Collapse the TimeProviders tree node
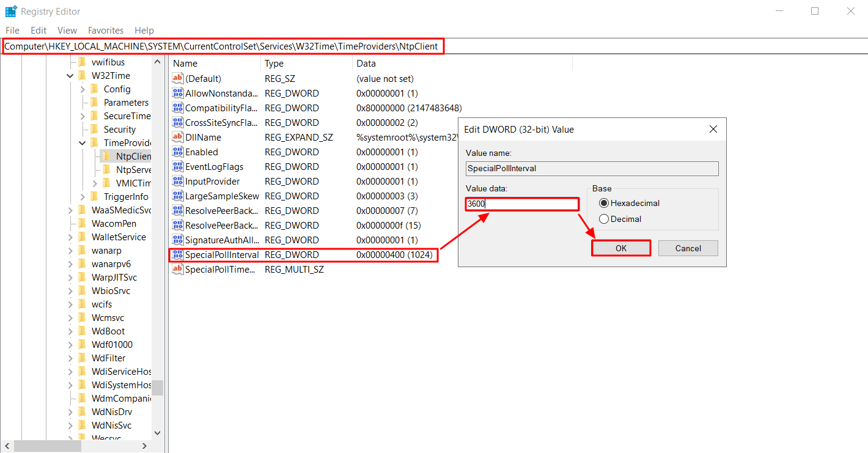The height and width of the screenshot is (453, 868). (x=83, y=143)
